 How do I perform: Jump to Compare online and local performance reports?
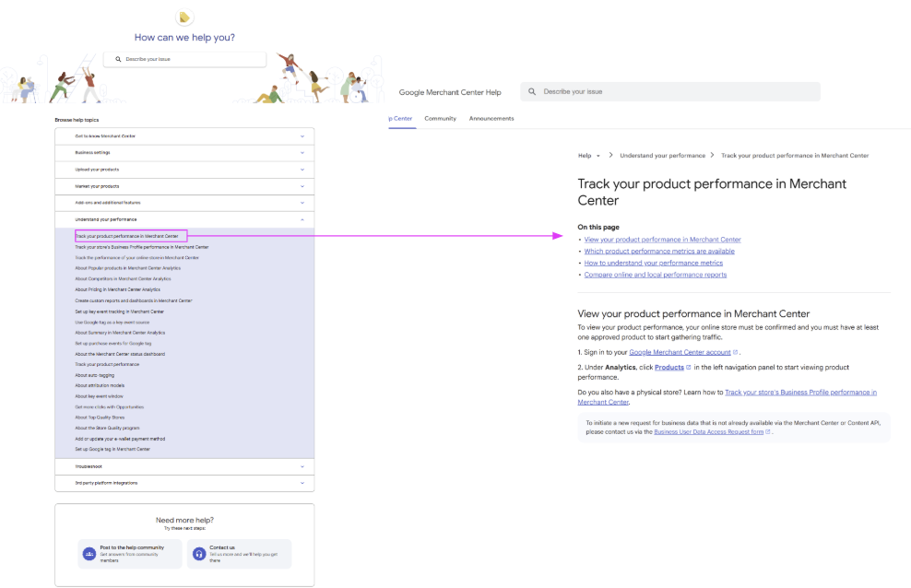(x=656, y=276)
